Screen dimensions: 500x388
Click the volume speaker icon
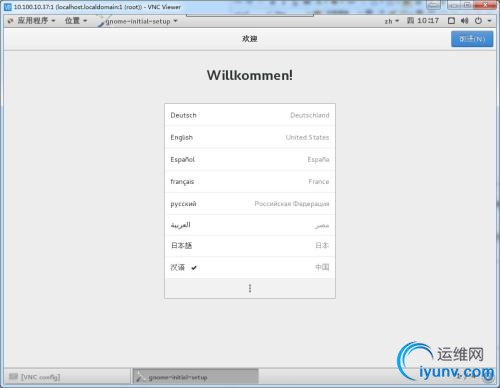pos(465,21)
